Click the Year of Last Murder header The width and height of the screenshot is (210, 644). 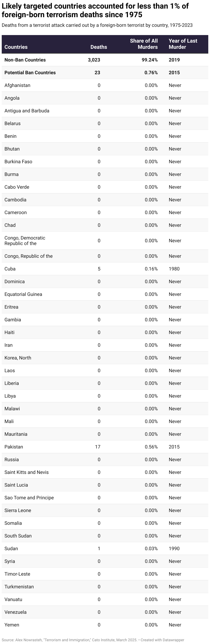[183, 44]
